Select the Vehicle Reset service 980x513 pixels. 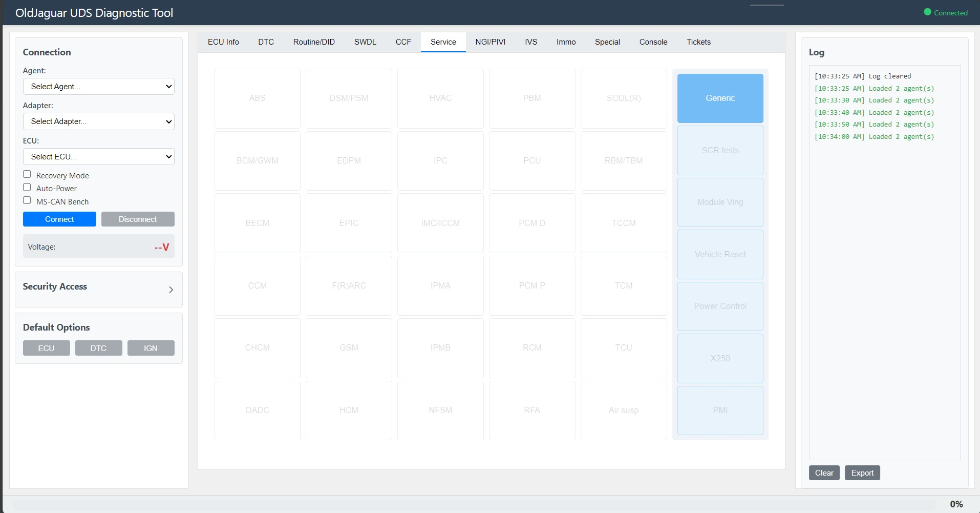[719, 254]
